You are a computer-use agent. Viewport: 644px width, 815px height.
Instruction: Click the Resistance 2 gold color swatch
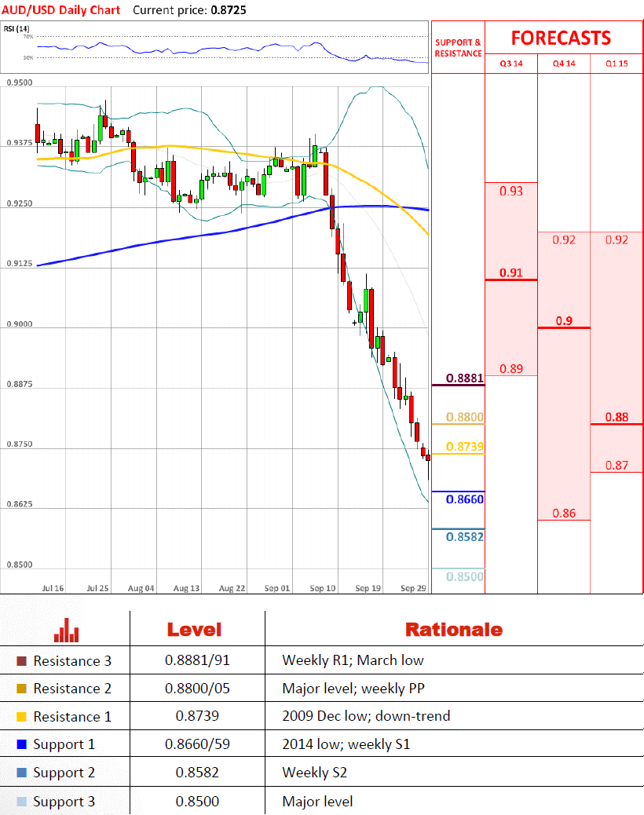coord(21,689)
